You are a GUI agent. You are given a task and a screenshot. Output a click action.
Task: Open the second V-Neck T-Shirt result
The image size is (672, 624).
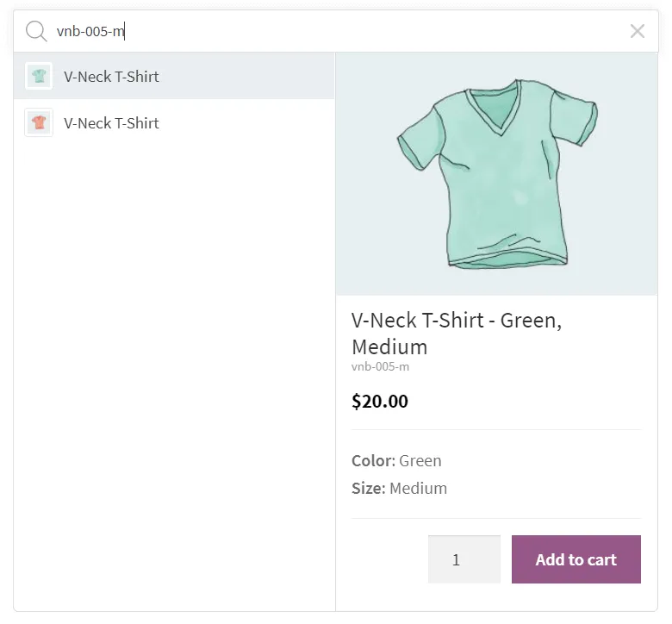(111, 123)
